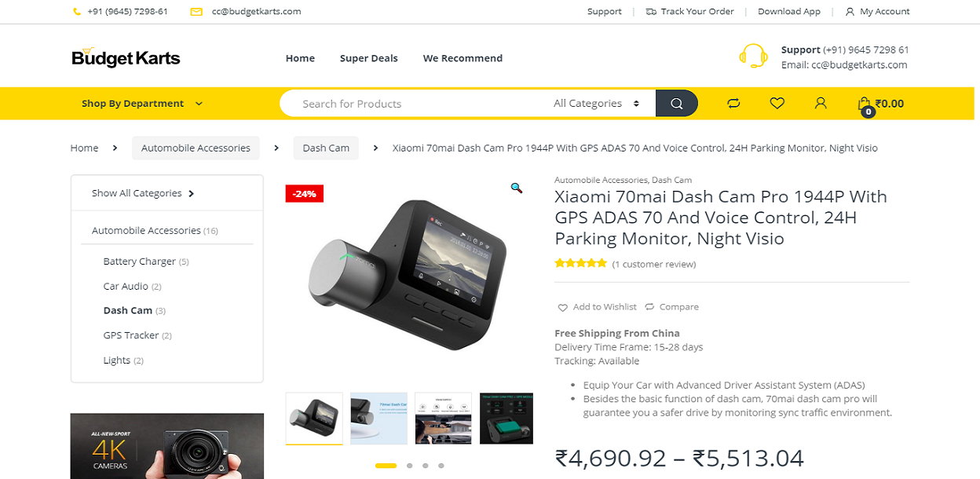The width and height of the screenshot is (980, 479).
Task: Open the Super Deals menu item
Action: click(x=368, y=58)
